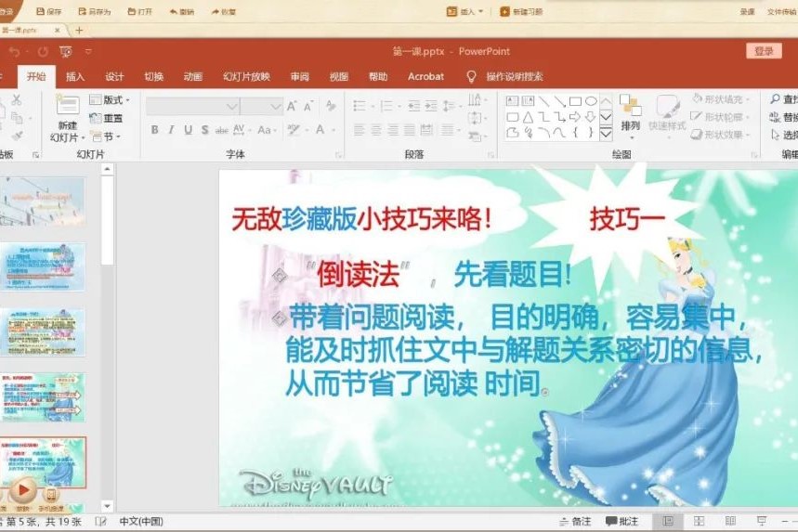Screen dimensions: 798x532
Task: Click the decrease indent icon
Action: [414, 106]
